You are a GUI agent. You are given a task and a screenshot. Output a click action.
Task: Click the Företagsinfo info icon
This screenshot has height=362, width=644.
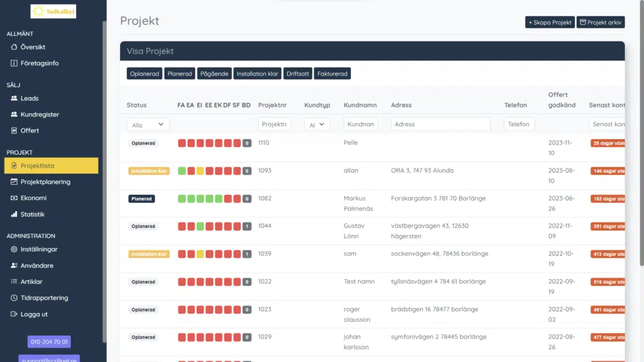(x=14, y=63)
